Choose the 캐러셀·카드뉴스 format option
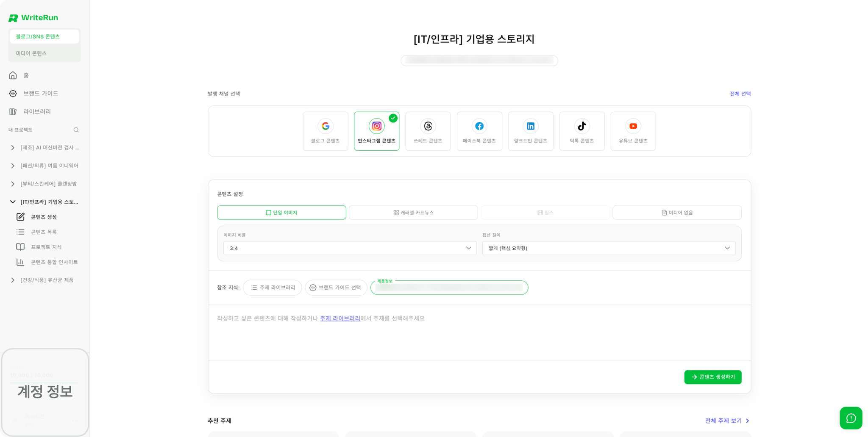This screenshot has width=868, height=437. pos(413,213)
